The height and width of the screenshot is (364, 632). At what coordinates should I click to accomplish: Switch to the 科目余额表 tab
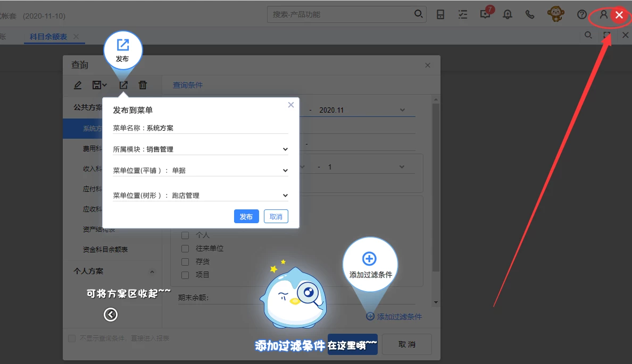48,37
